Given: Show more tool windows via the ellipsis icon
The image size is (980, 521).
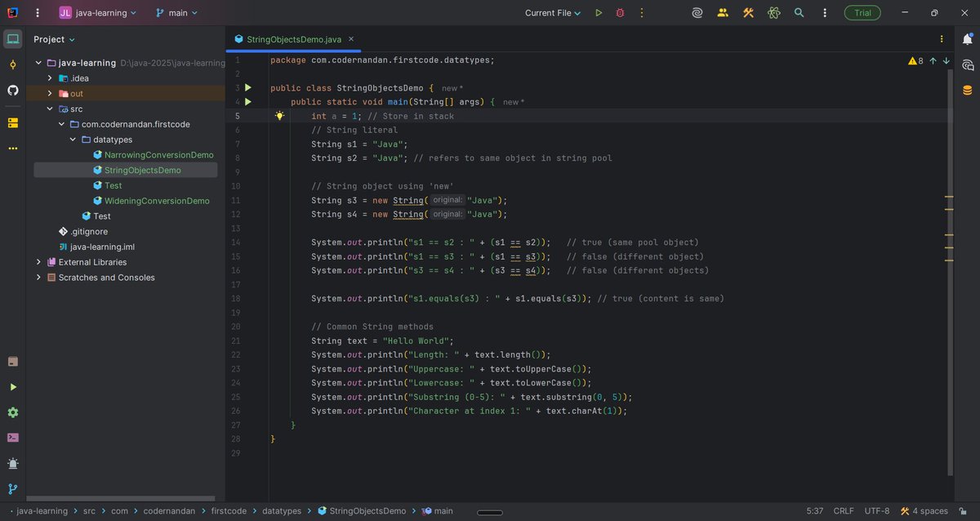Looking at the screenshot, I should 12,149.
